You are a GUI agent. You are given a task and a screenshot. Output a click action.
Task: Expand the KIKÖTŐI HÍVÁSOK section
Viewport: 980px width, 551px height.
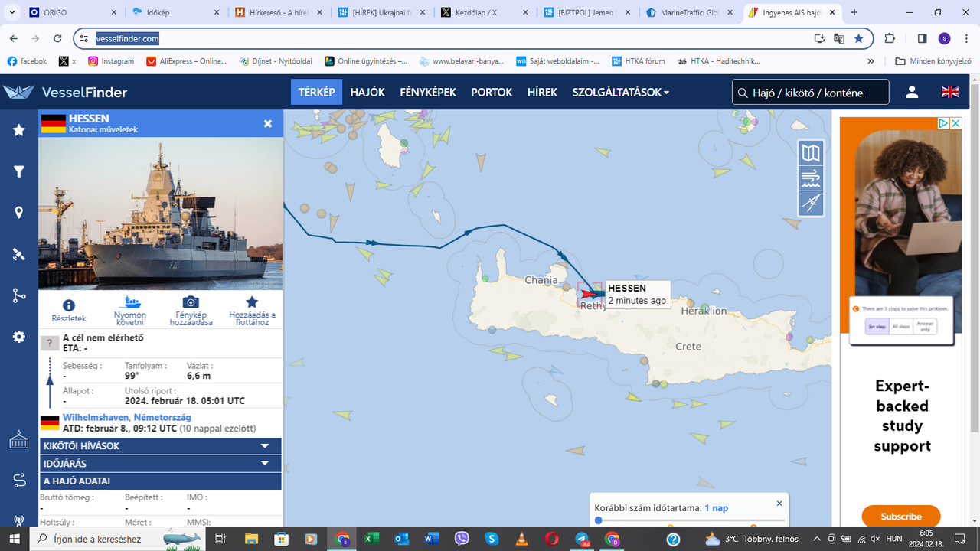tap(161, 445)
